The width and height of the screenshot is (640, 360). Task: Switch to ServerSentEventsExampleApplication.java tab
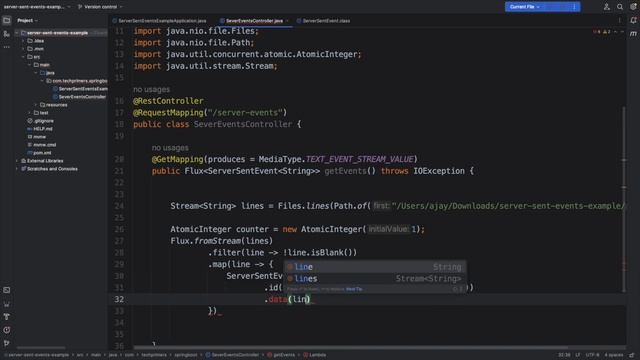point(160,20)
